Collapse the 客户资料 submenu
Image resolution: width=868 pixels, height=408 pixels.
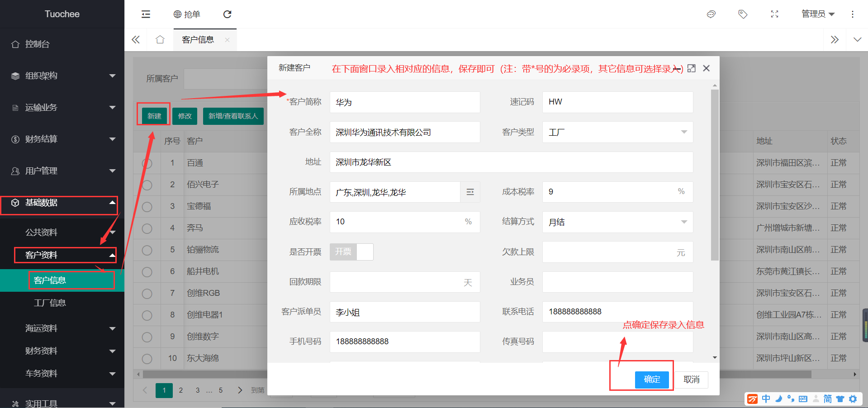[x=112, y=255]
